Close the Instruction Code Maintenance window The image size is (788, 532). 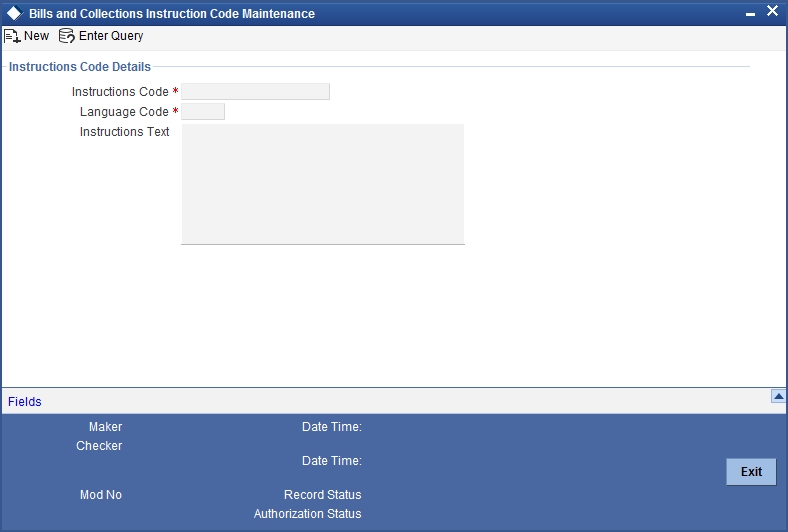772,11
